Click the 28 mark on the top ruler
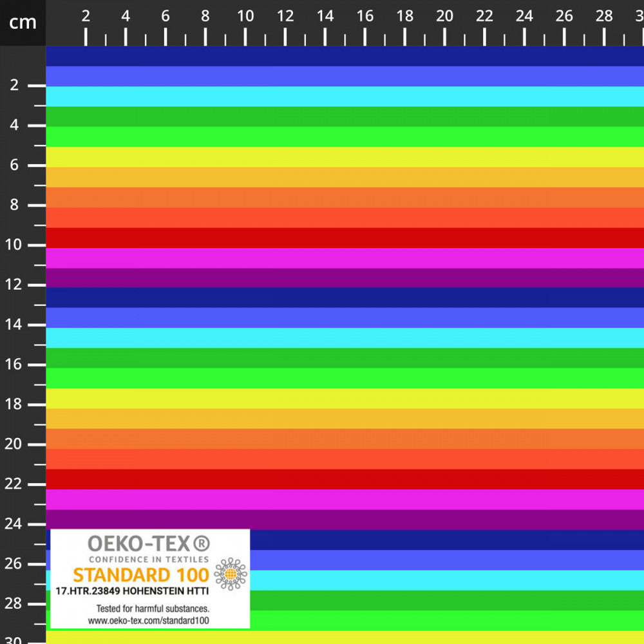The height and width of the screenshot is (644, 644). (x=603, y=14)
